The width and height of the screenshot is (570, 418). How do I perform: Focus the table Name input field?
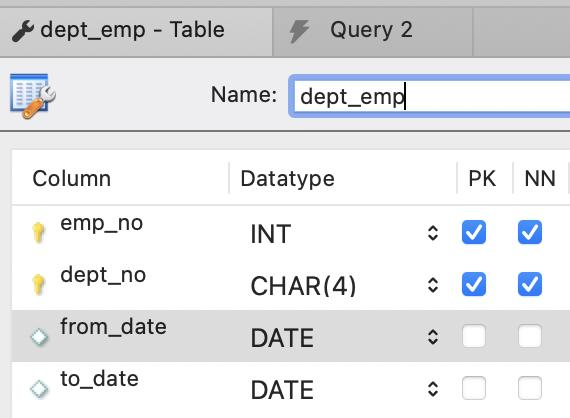pos(430,96)
